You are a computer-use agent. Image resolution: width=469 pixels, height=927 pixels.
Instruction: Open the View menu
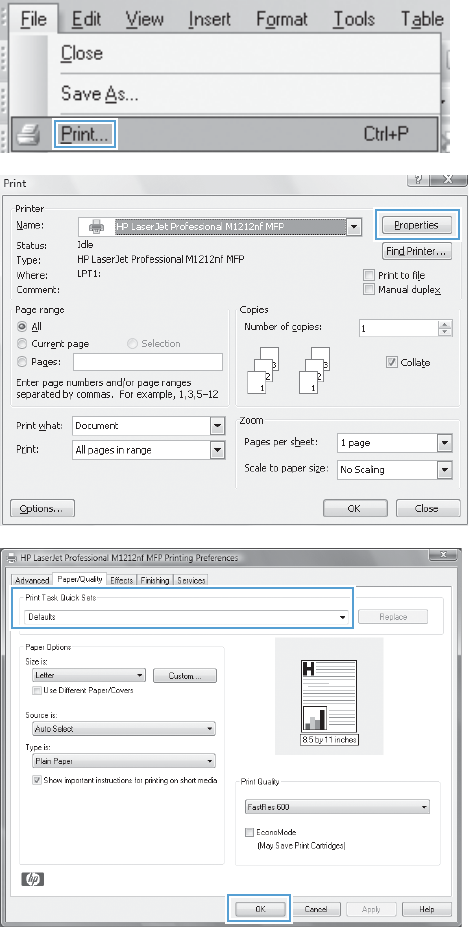coord(146,19)
